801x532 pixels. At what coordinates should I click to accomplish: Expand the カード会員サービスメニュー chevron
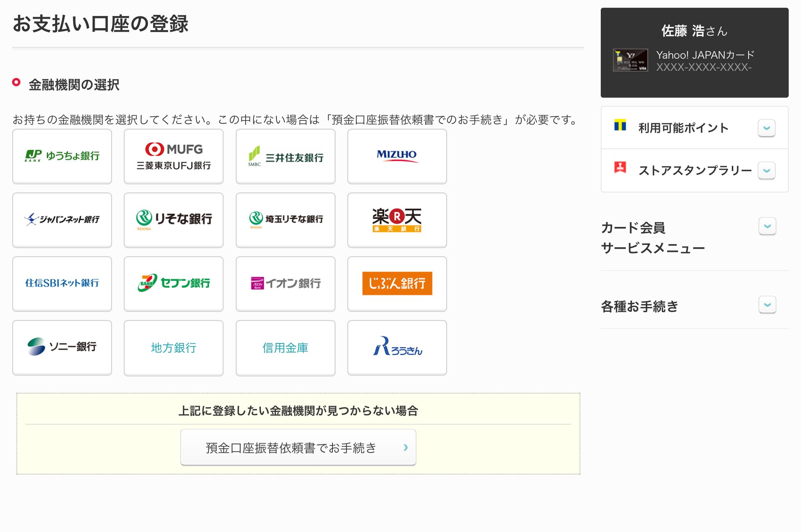pos(767,226)
